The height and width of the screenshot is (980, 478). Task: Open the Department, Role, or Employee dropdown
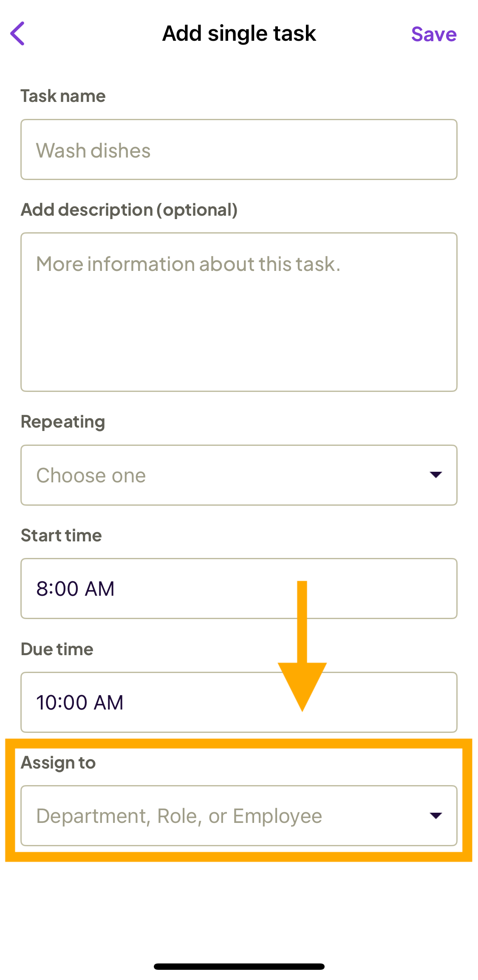[239, 816]
